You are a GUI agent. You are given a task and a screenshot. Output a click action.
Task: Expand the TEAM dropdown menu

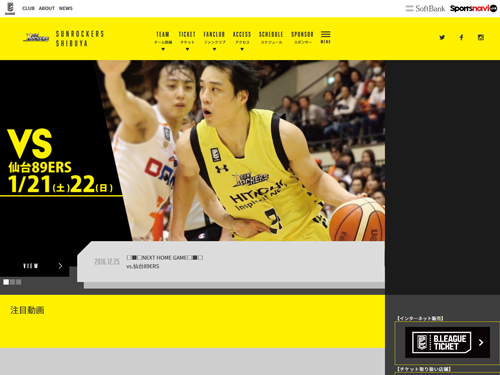point(163,41)
